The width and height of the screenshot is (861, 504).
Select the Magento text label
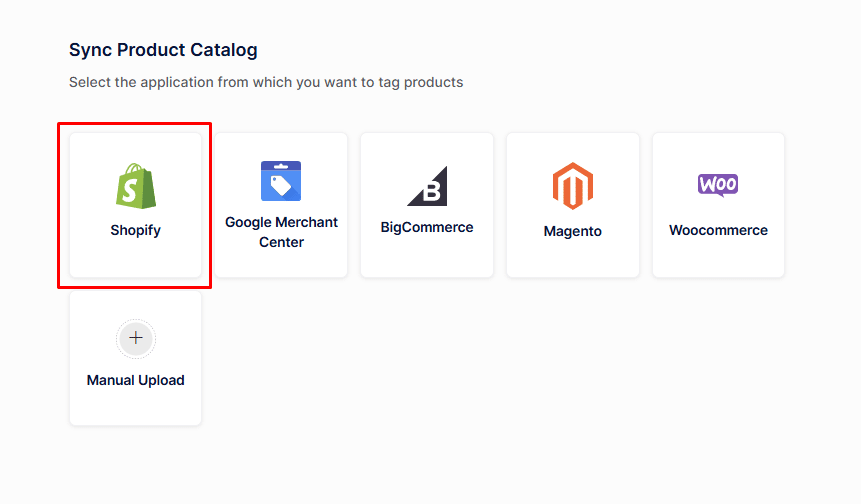coord(573,231)
